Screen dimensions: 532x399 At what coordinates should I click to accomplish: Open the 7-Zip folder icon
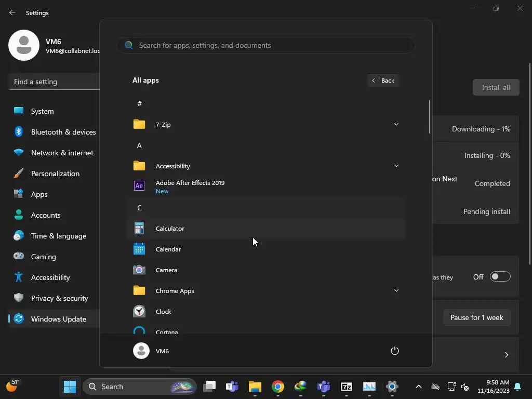tap(139, 125)
